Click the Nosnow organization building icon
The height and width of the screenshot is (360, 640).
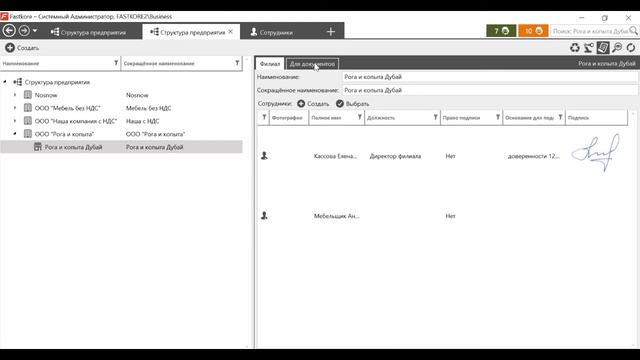(x=28, y=95)
